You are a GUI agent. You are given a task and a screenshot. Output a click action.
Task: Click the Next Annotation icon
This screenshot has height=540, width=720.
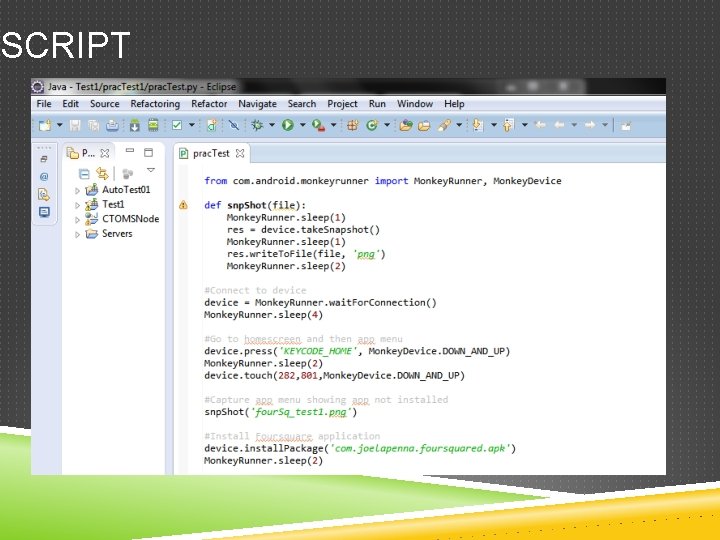pos(478,125)
